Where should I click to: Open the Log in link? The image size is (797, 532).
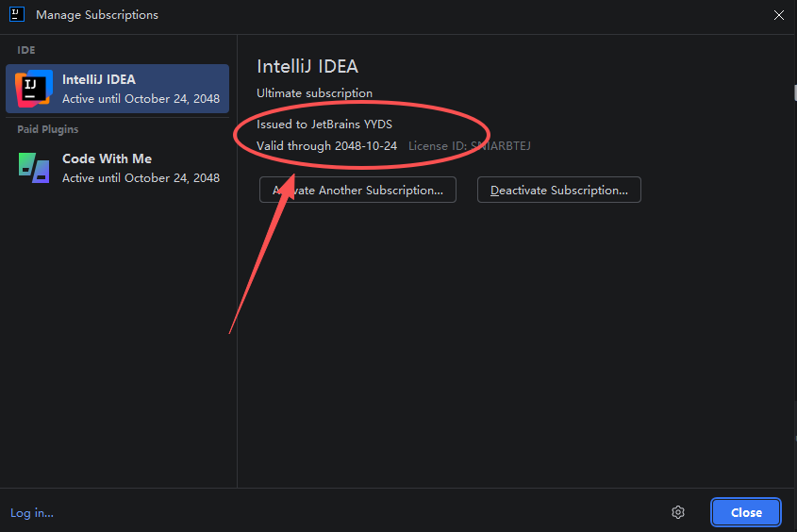tap(32, 512)
